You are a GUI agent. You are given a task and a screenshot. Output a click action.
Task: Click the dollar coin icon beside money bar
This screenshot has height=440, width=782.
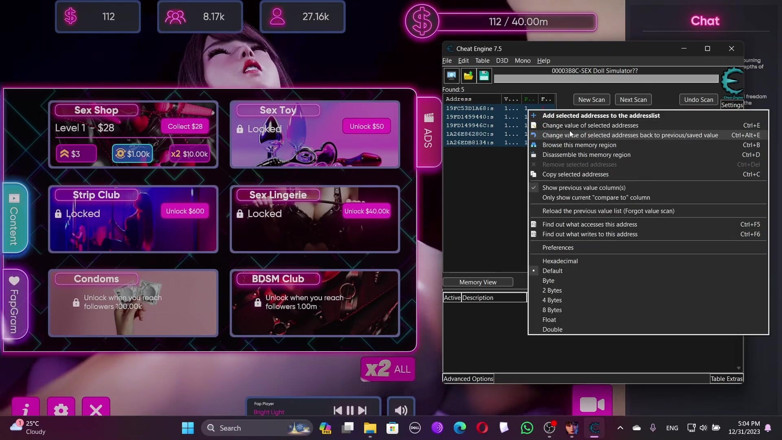point(421,22)
